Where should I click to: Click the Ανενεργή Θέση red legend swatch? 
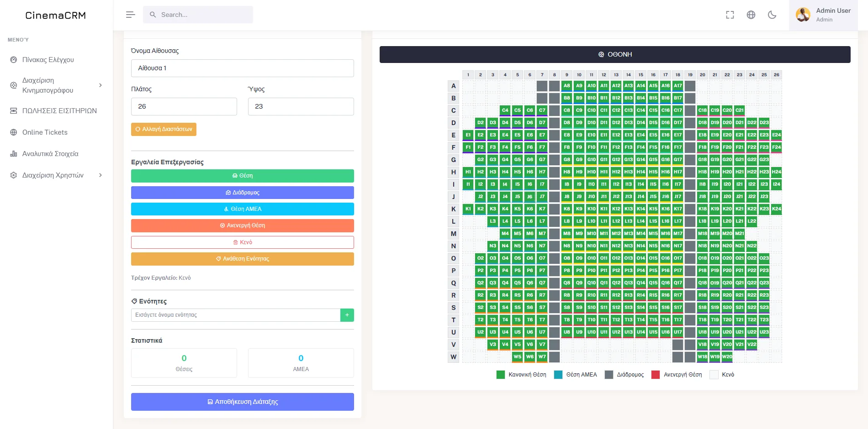656,375
